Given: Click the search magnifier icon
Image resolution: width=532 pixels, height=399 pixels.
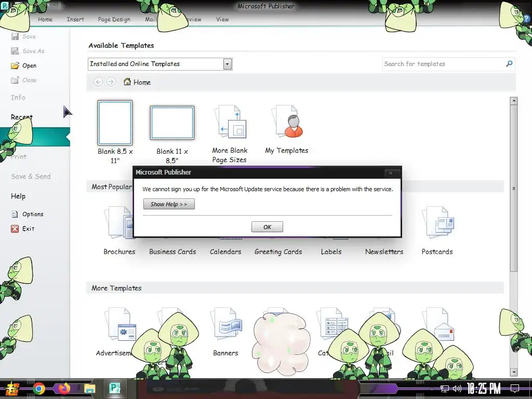Looking at the screenshot, I should pyautogui.click(x=509, y=64).
